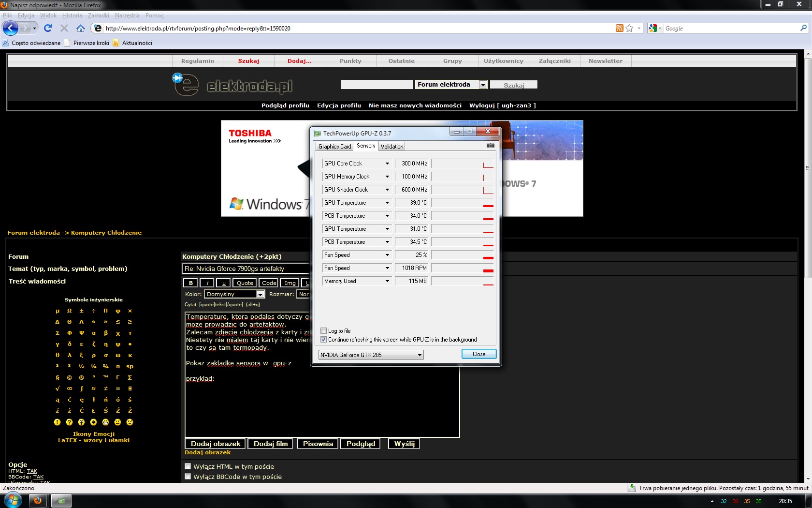This screenshot has width=812, height=508.
Task: Open PCB Temperature dropdown showing 34.5 °C
Action: point(387,242)
